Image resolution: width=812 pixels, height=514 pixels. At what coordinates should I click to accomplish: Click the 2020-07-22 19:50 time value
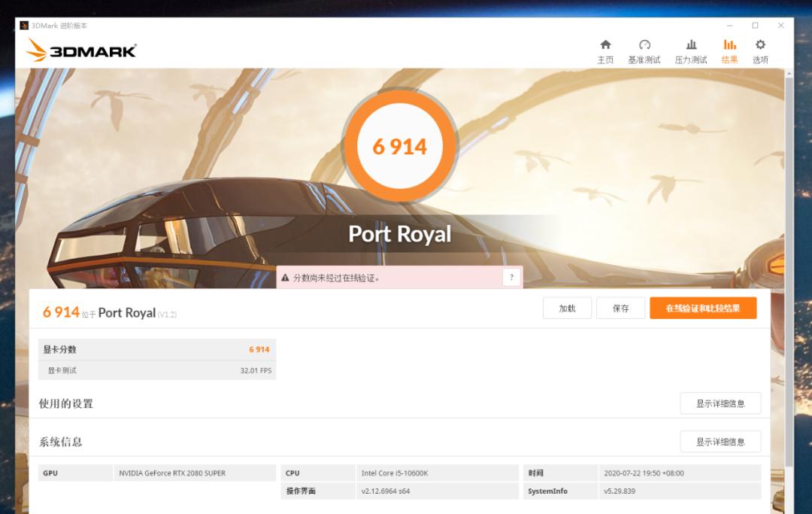644,473
